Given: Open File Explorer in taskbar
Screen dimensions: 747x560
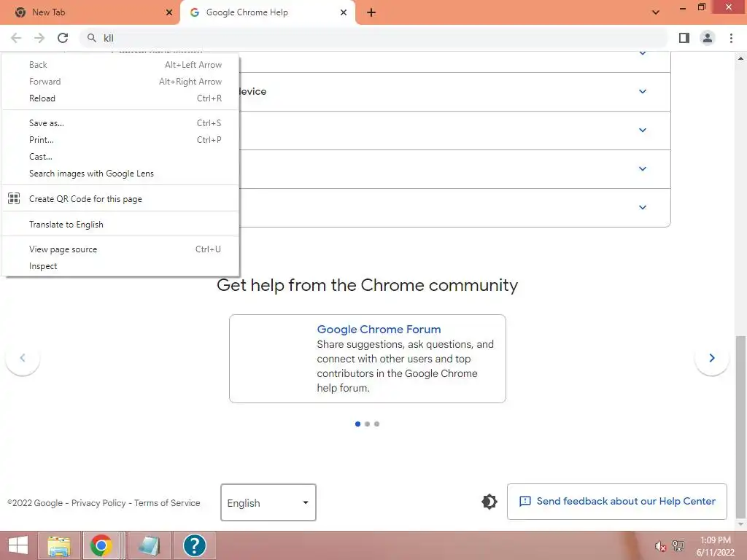Looking at the screenshot, I should pyautogui.click(x=59, y=545).
